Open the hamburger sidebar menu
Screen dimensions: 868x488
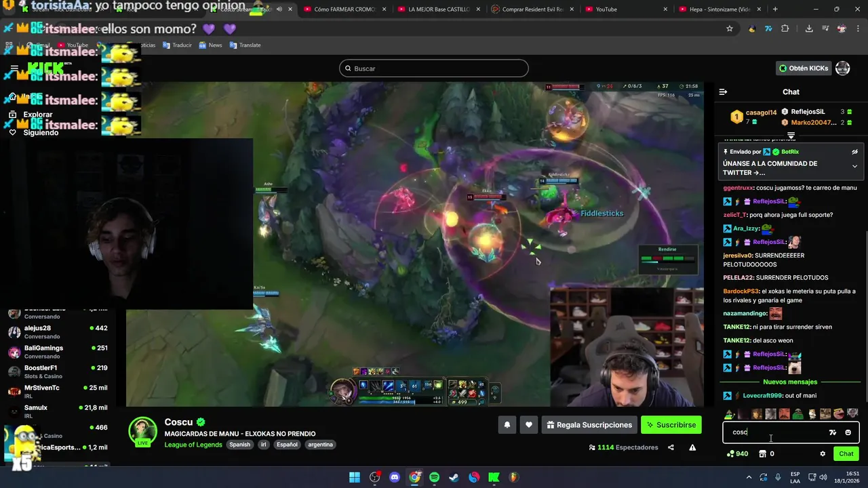[x=14, y=68]
